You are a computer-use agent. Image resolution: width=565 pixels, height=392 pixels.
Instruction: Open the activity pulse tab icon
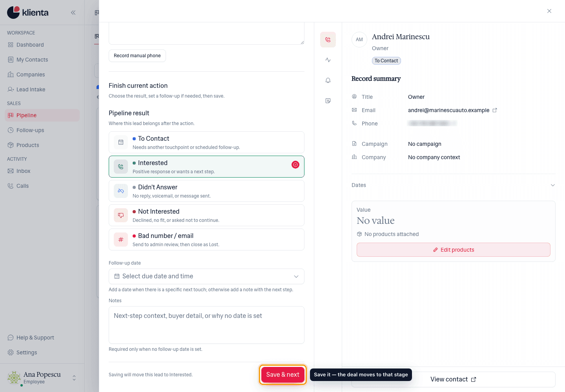tap(328, 60)
